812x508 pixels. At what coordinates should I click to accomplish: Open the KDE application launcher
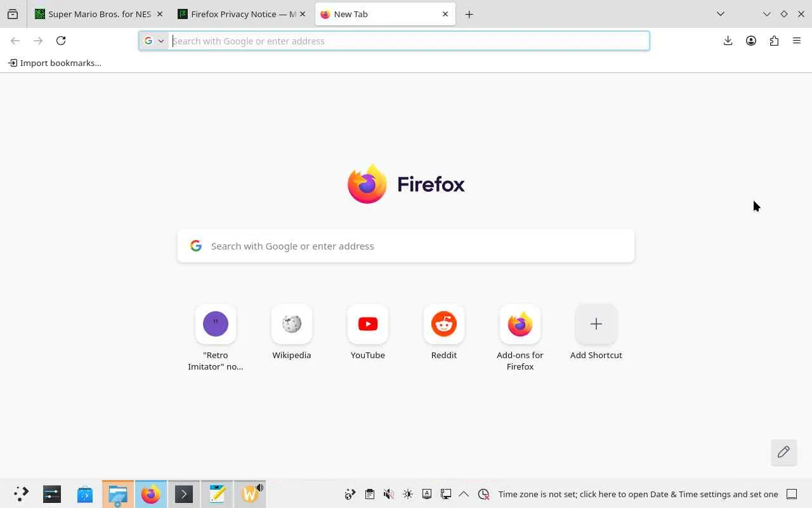[20, 494]
